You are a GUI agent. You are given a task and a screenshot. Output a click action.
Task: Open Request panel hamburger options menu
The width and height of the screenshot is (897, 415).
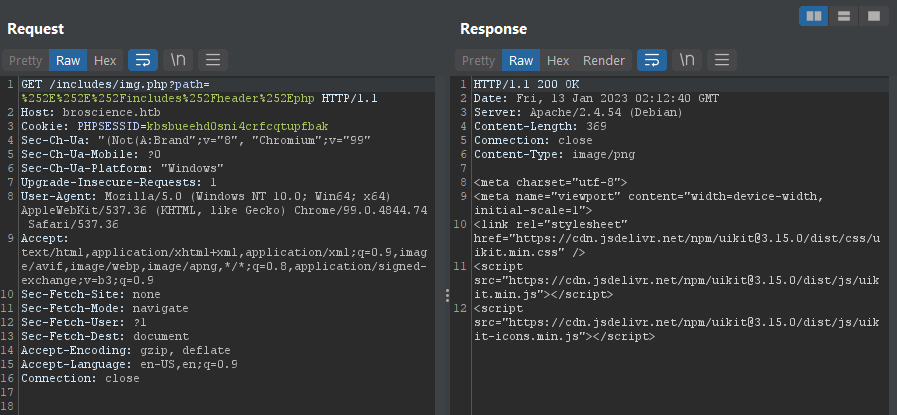(213, 60)
